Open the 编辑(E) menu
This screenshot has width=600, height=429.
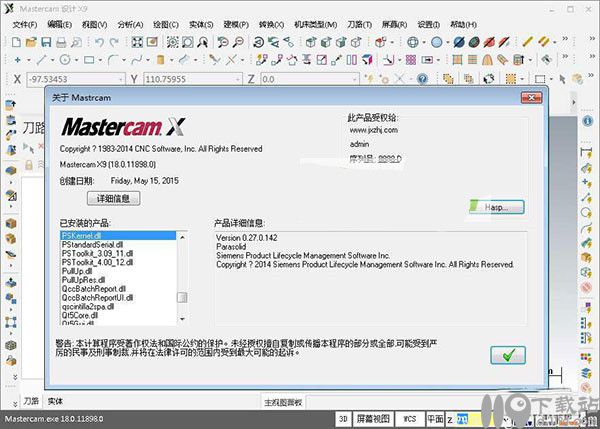(x=59, y=24)
